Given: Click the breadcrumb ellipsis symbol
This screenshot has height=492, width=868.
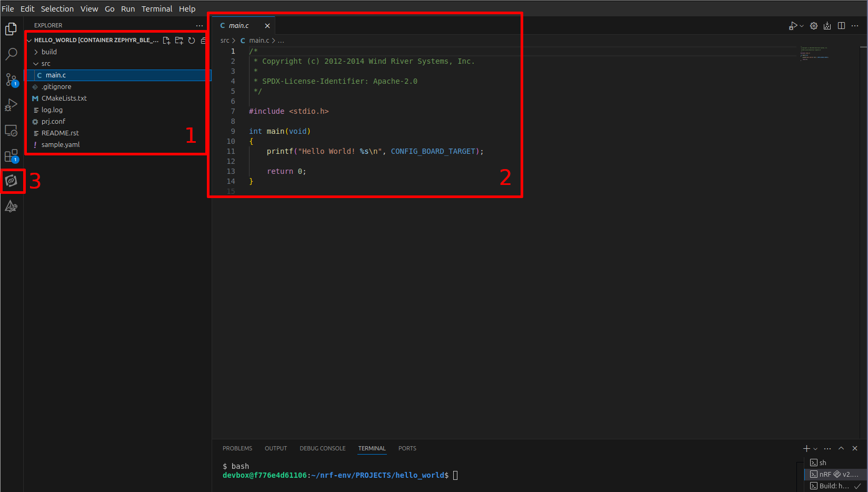Looking at the screenshot, I should pos(281,41).
